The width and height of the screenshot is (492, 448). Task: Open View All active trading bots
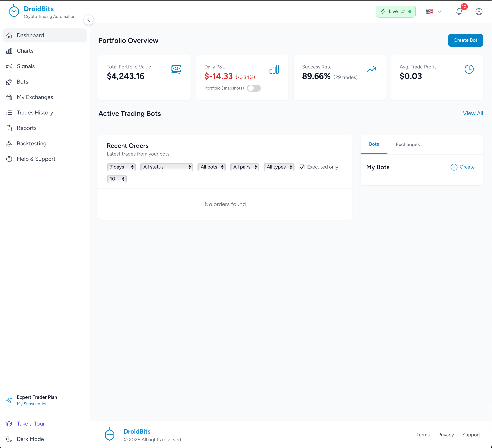(x=473, y=113)
